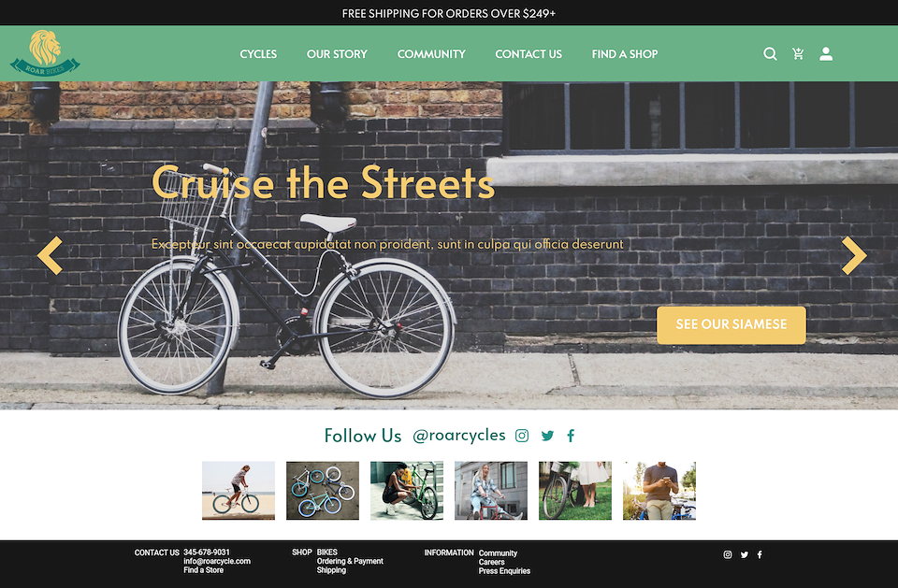Open the beach cyclist thumbnail photo

click(239, 491)
